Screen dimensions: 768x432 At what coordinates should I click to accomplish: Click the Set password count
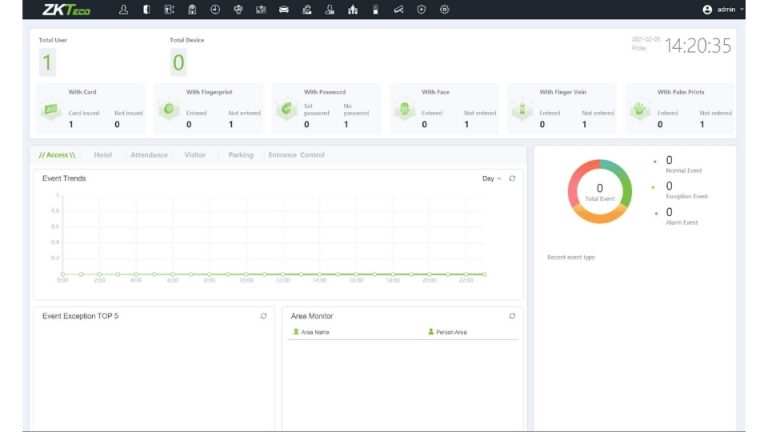coord(307,124)
